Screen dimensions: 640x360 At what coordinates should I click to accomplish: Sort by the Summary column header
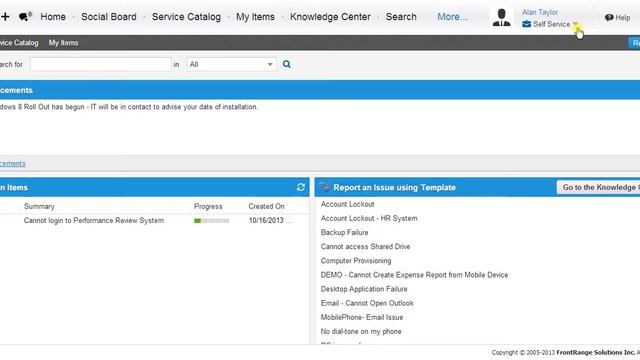tap(39, 206)
